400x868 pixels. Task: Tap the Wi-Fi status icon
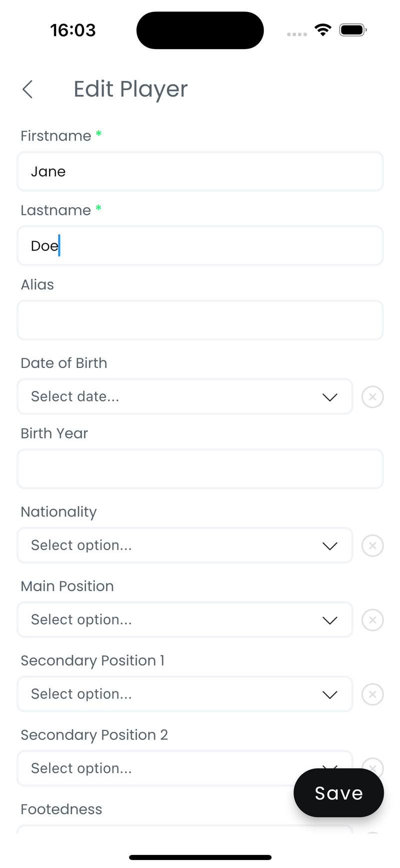pyautogui.click(x=323, y=30)
